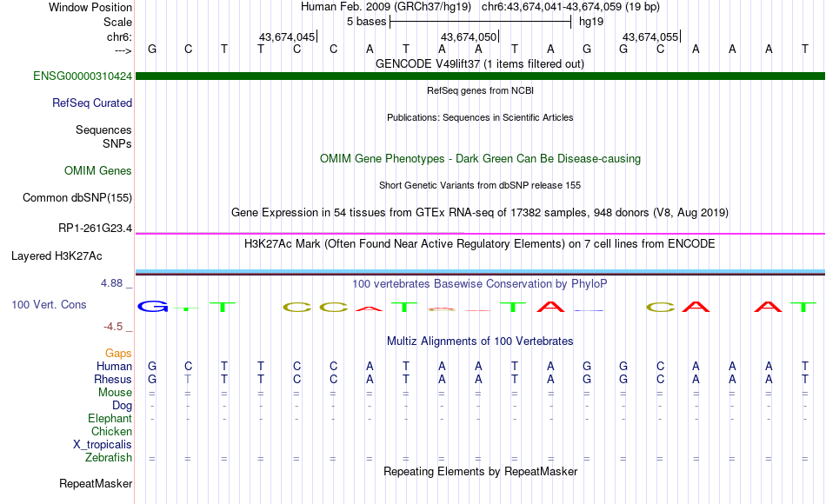Image resolution: width=826 pixels, height=504 pixels.
Task: Click the RP1-261G23.4 GTEx gene label
Action: pyautogui.click(x=96, y=228)
